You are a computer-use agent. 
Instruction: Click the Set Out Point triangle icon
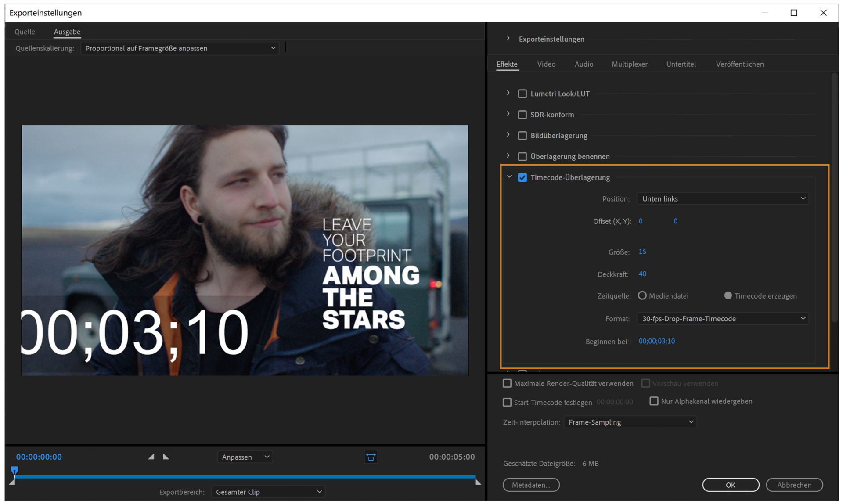(166, 457)
